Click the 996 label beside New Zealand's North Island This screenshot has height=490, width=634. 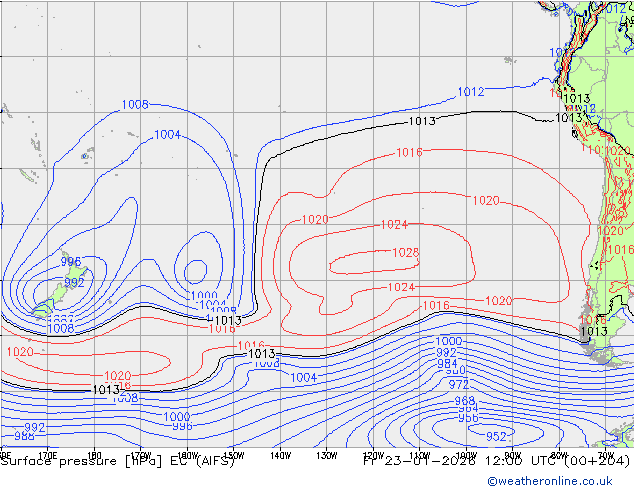[71, 262]
